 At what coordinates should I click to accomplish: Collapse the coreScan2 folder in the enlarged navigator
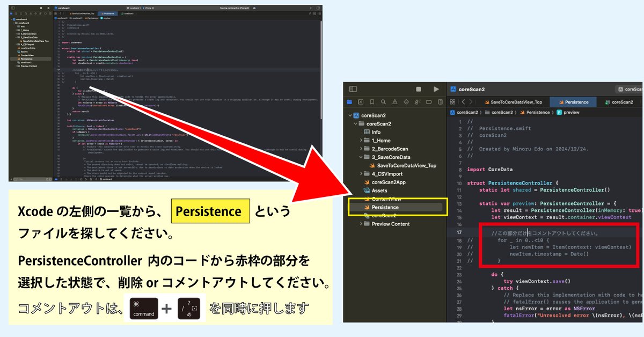[356, 124]
